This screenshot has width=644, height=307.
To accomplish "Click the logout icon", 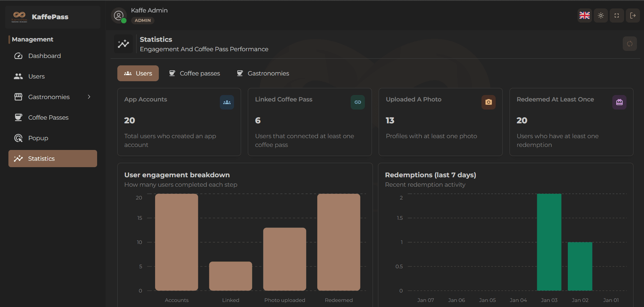I will 633,16.
